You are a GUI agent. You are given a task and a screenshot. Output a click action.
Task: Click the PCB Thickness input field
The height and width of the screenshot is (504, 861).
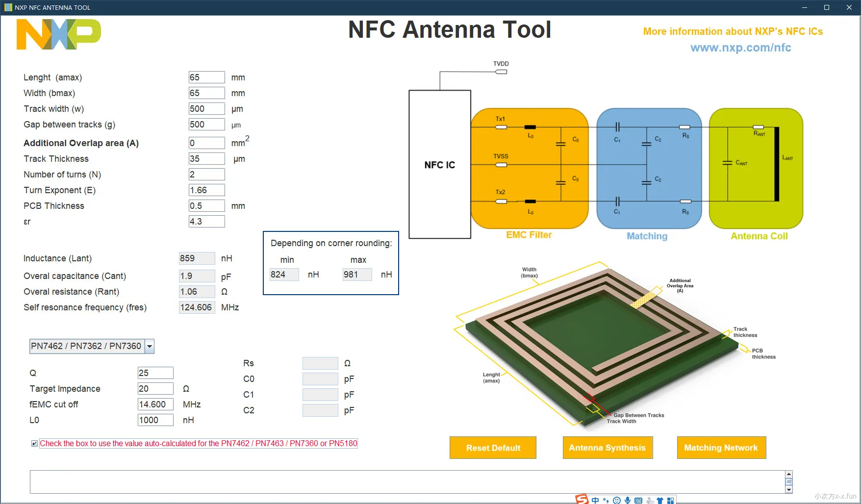(206, 206)
